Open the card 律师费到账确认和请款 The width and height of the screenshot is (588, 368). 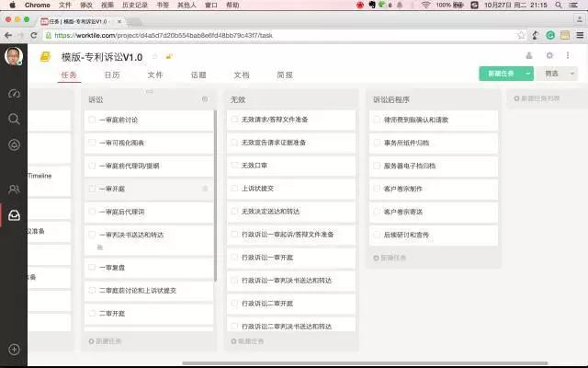coord(434,120)
